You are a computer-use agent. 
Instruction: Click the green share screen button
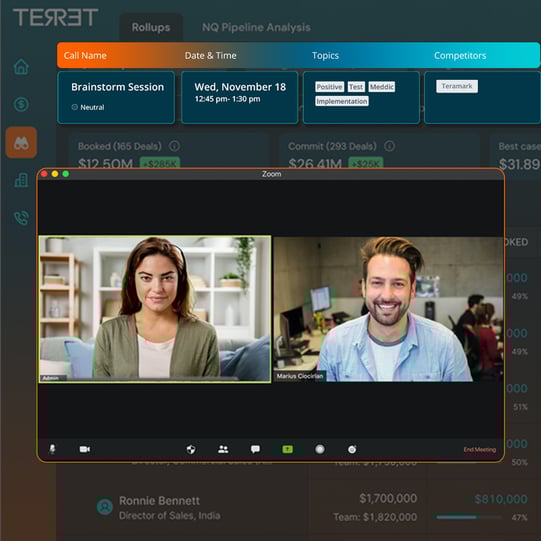coord(287,449)
